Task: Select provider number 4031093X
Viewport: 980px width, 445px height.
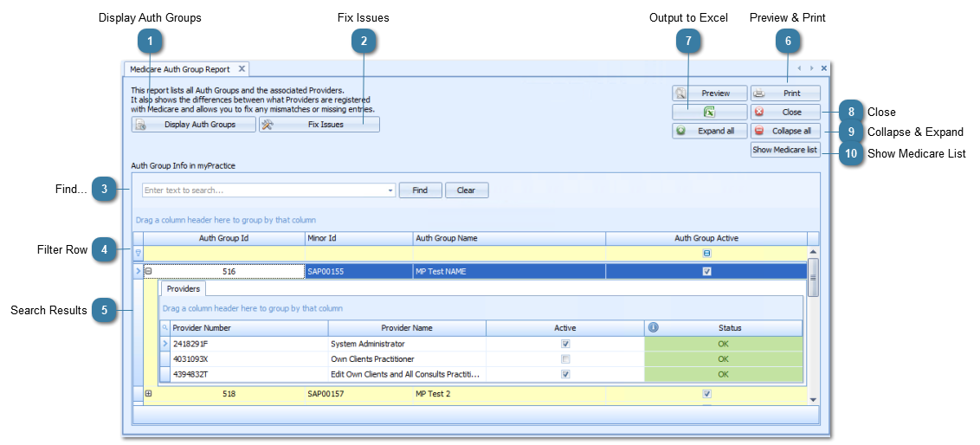Action: click(249, 358)
